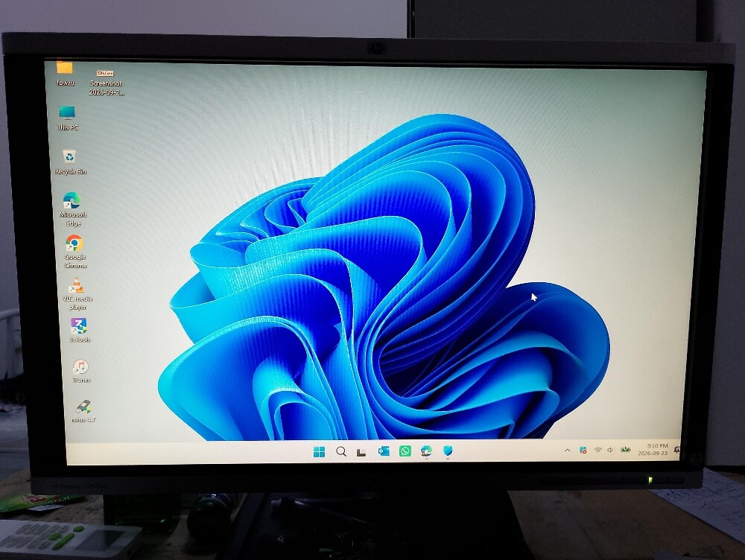Select the Screenshot 2026-09-2... file icon
Viewport: 745px width, 560px height.
(x=105, y=73)
